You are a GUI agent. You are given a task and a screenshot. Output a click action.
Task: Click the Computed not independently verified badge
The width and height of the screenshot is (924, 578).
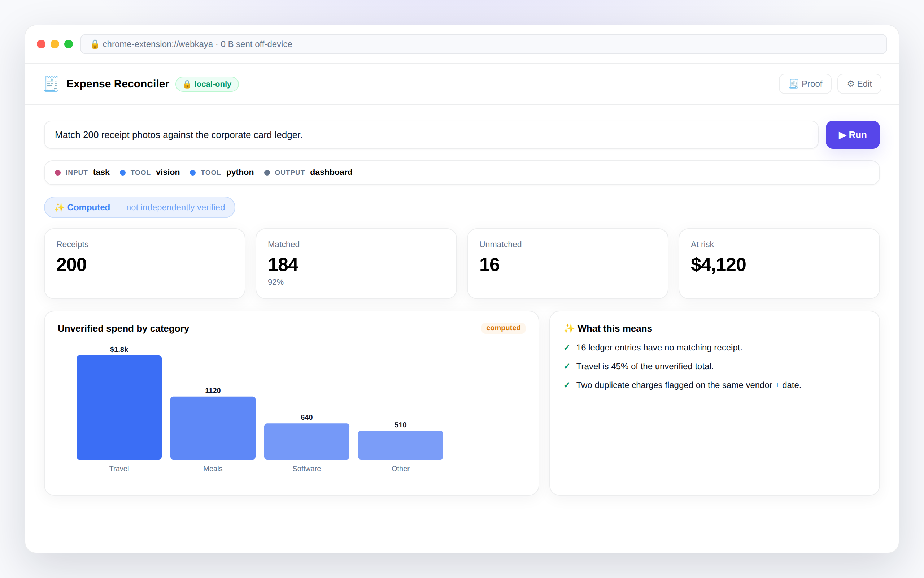pos(140,208)
